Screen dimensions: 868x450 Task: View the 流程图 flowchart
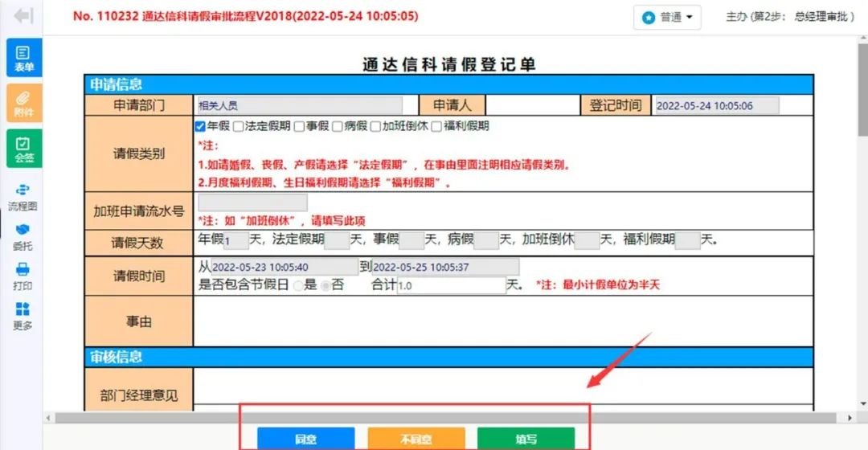23,198
